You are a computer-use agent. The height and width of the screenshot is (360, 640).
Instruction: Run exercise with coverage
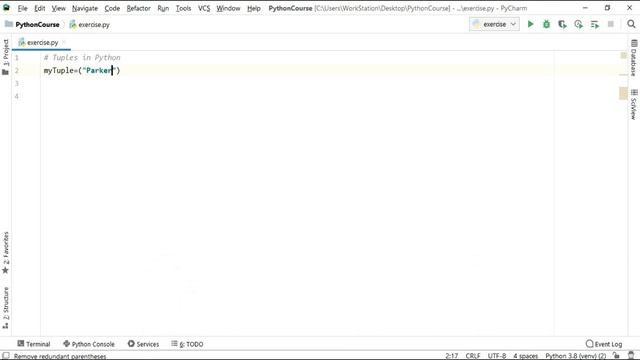click(562, 24)
